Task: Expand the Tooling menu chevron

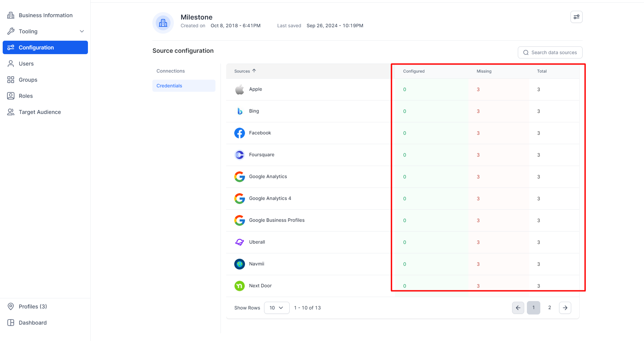Action: 82,31
